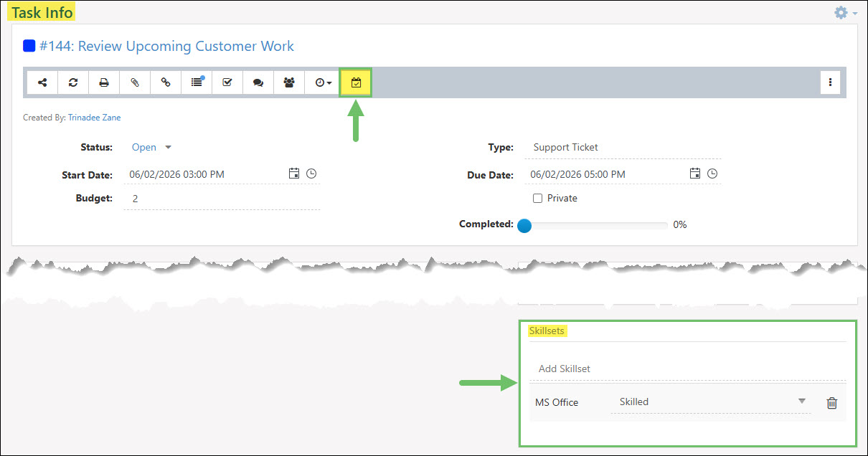
Task: Click the share icon in task toolbar
Action: tap(42, 82)
